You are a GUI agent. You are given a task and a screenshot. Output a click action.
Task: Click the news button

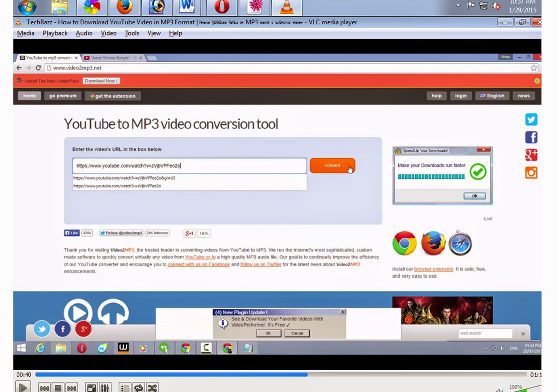coord(524,96)
